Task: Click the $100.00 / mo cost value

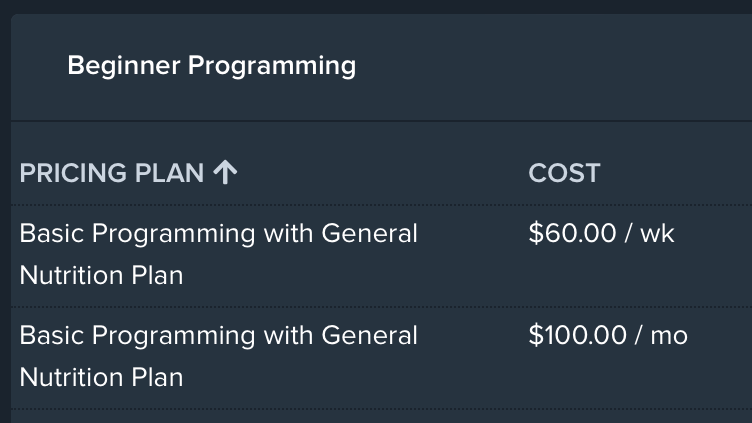Action: pos(608,335)
